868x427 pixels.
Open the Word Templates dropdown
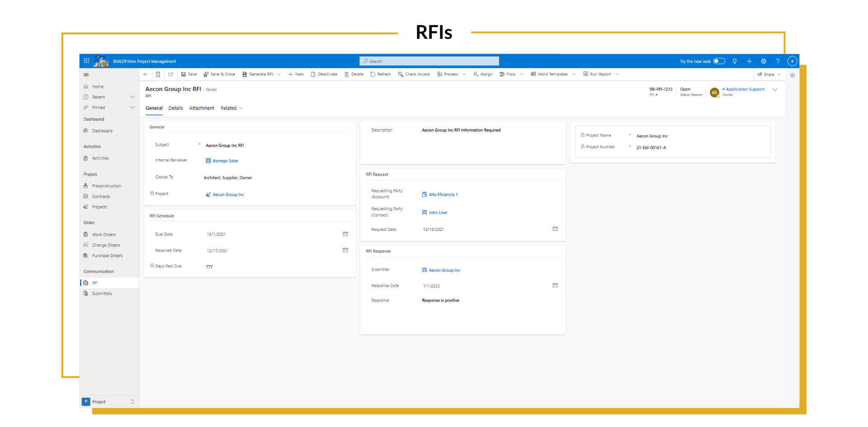(574, 74)
